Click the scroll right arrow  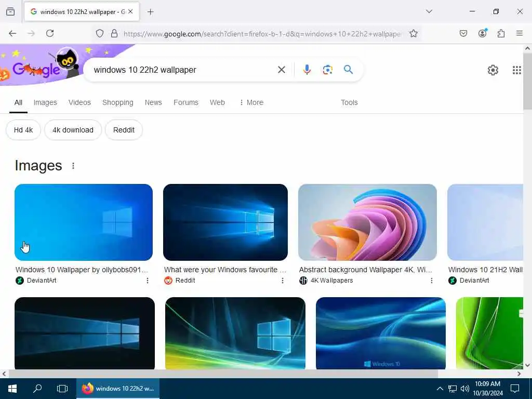pos(519,374)
